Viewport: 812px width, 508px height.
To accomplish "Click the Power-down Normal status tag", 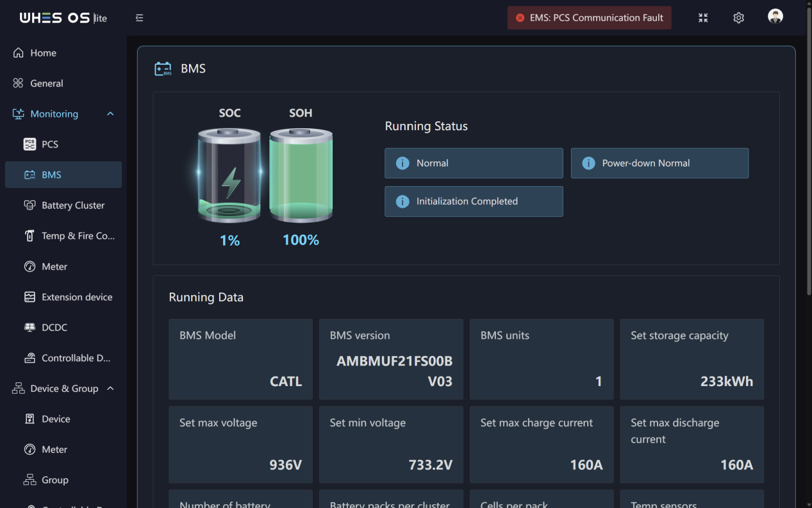I will pyautogui.click(x=659, y=163).
